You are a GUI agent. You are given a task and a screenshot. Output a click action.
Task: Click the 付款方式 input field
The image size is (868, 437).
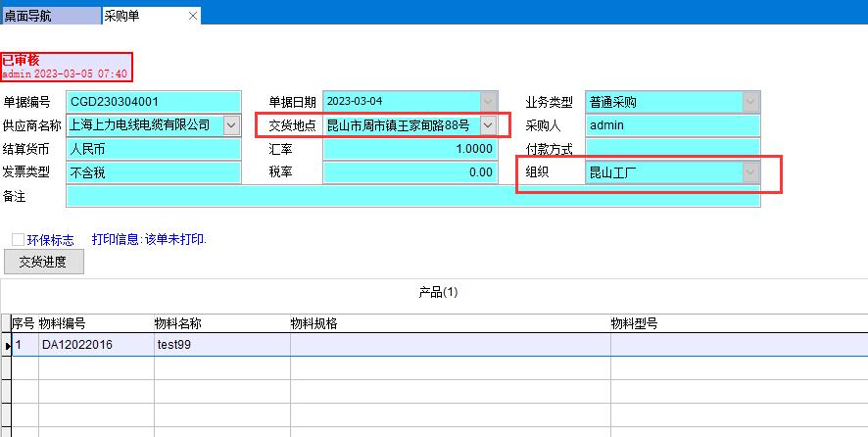pyautogui.click(x=672, y=149)
